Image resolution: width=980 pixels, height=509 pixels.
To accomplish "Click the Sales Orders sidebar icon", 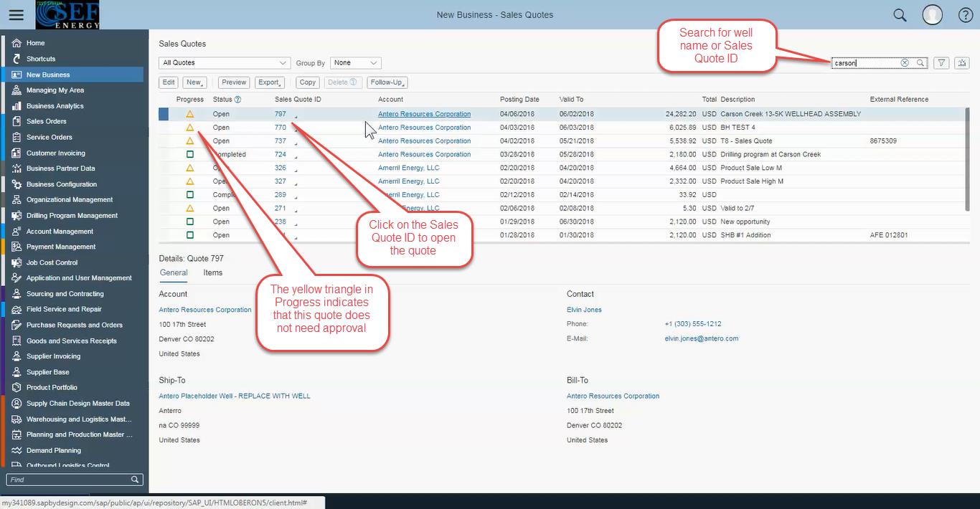I will pos(17,121).
